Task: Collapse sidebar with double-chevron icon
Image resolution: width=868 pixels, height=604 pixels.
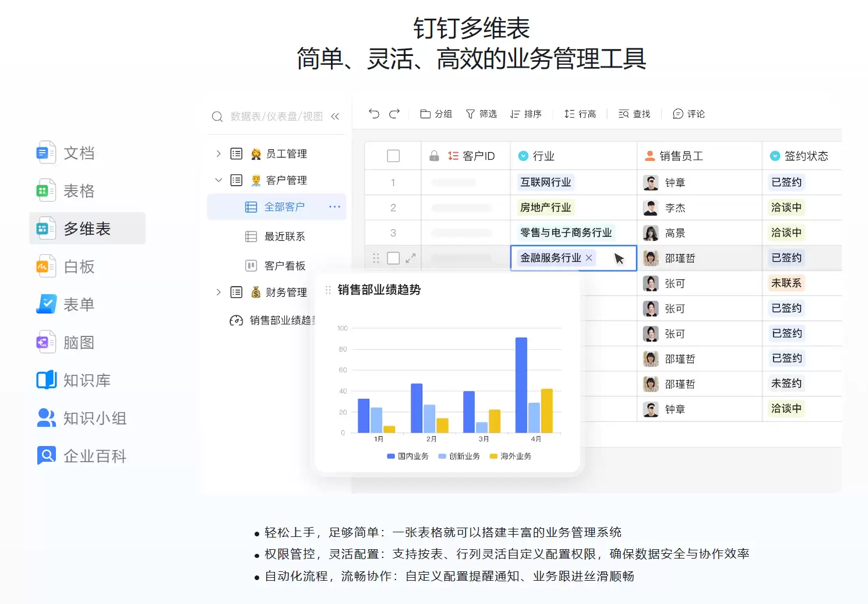Action: coord(335,116)
